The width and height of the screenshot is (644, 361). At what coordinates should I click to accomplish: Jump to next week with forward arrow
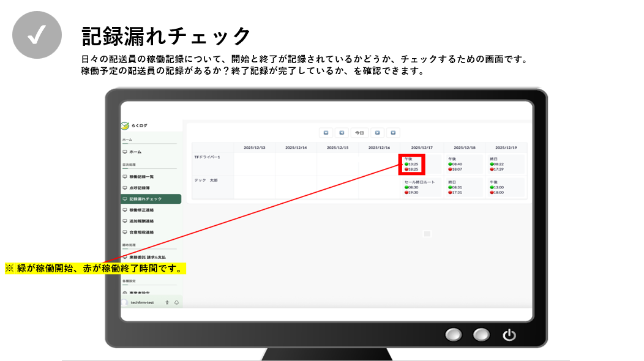tap(378, 132)
